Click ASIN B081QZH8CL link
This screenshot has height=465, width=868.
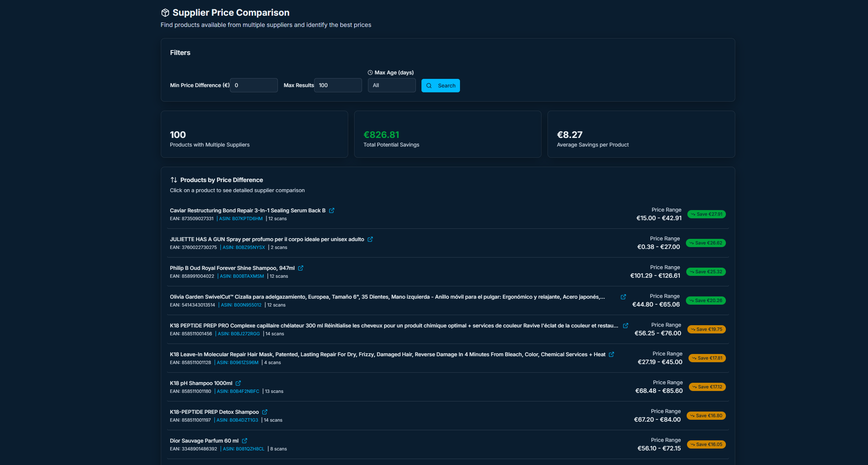pos(243,449)
